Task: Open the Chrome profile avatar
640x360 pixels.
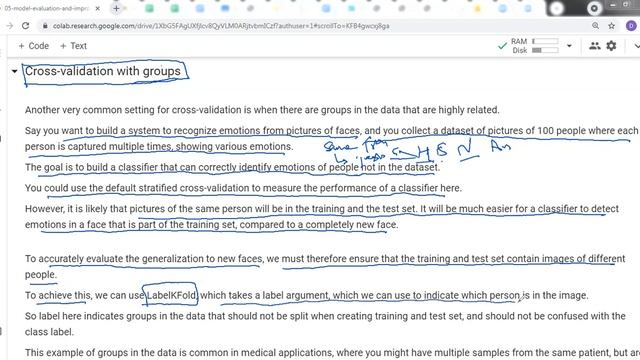Action: coord(631,26)
